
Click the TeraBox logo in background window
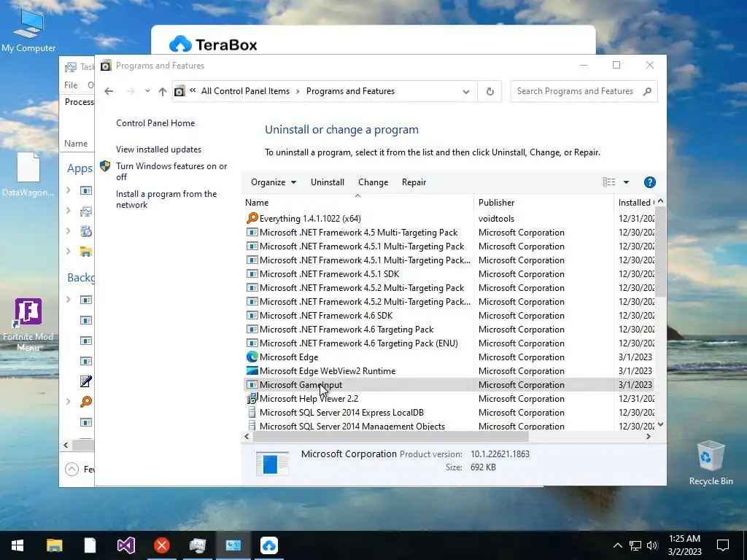point(213,44)
